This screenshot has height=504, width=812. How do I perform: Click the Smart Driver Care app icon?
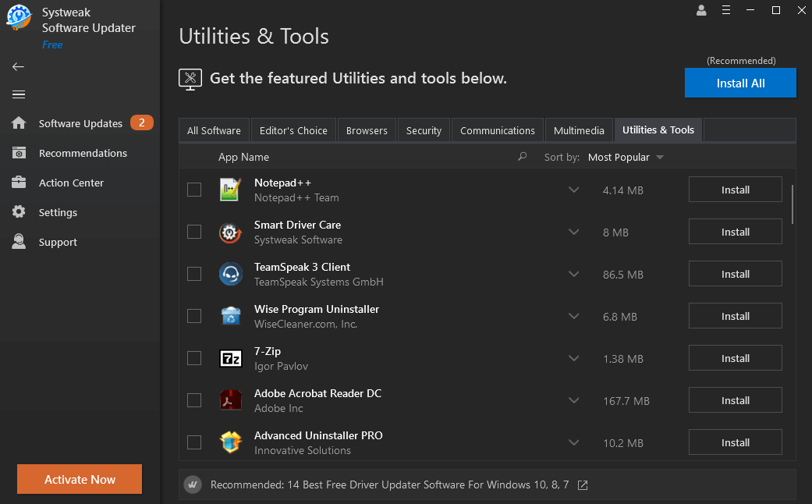[x=230, y=232]
